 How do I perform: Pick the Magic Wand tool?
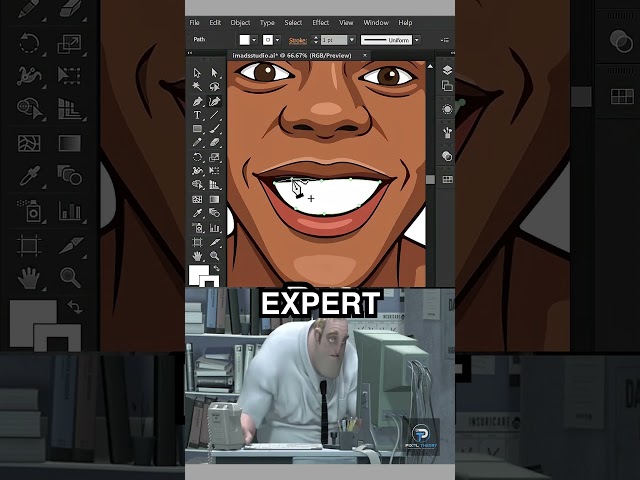[197, 87]
